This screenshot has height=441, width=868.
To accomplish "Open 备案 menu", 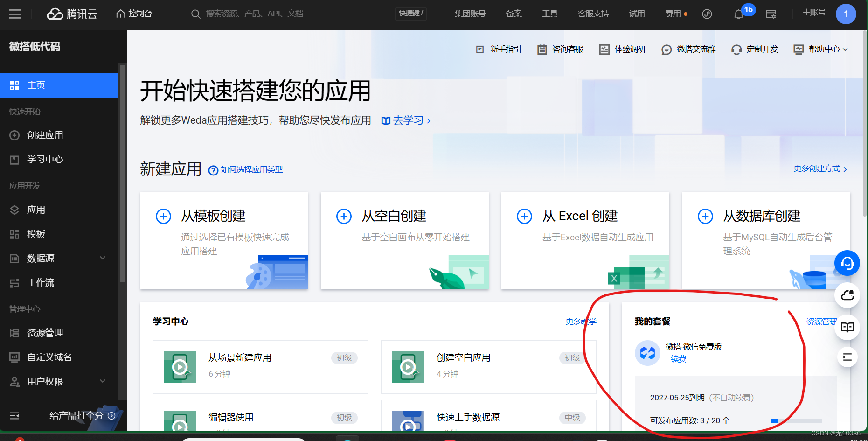I will (x=514, y=14).
